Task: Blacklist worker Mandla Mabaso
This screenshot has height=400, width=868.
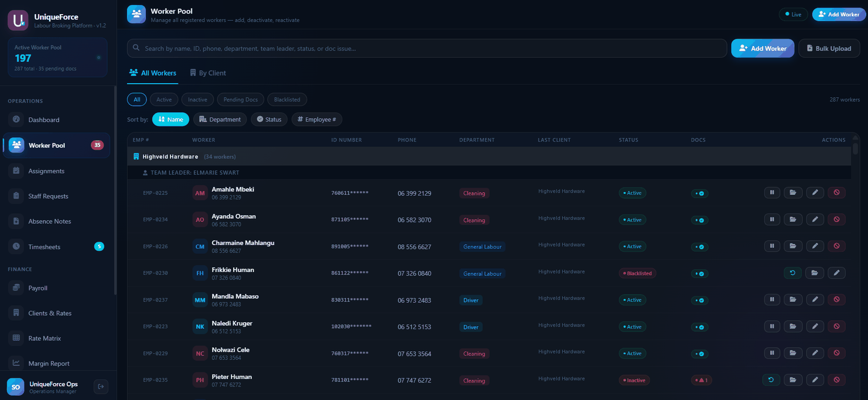Action: point(837,300)
